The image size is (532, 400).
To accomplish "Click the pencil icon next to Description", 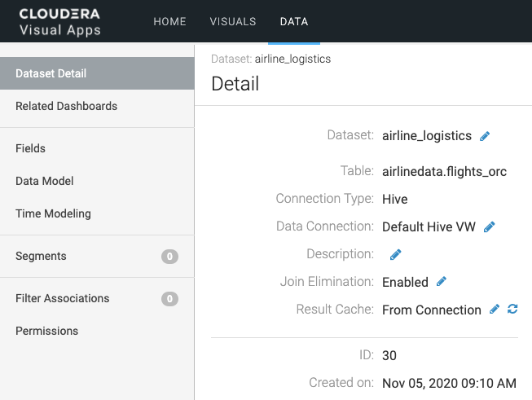I will click(396, 254).
